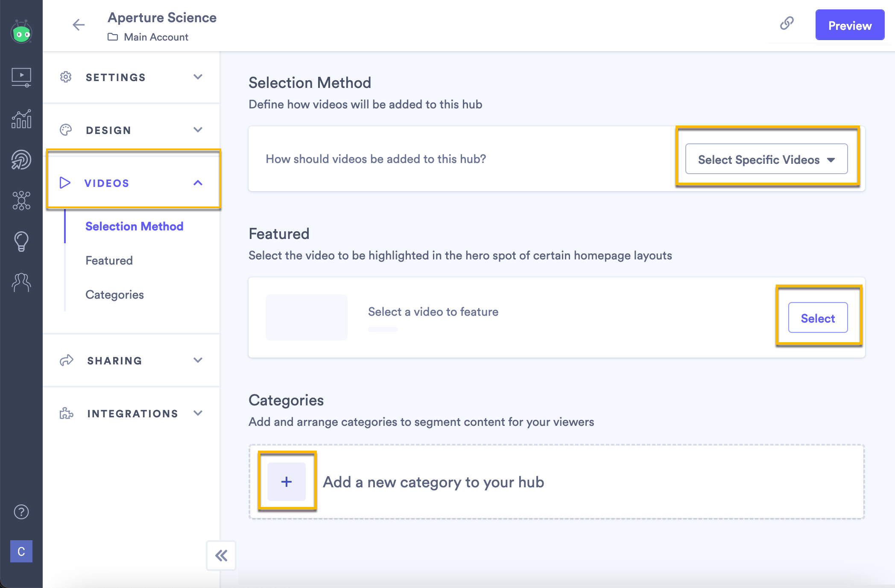The image size is (895, 588).
Task: Copy hub link with chain icon
Action: click(787, 23)
